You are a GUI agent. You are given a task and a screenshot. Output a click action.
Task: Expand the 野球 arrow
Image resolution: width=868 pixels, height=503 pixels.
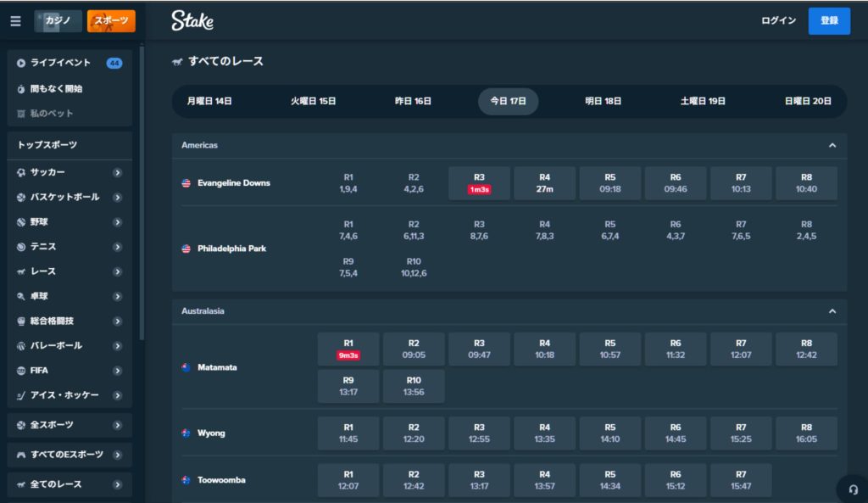117,222
